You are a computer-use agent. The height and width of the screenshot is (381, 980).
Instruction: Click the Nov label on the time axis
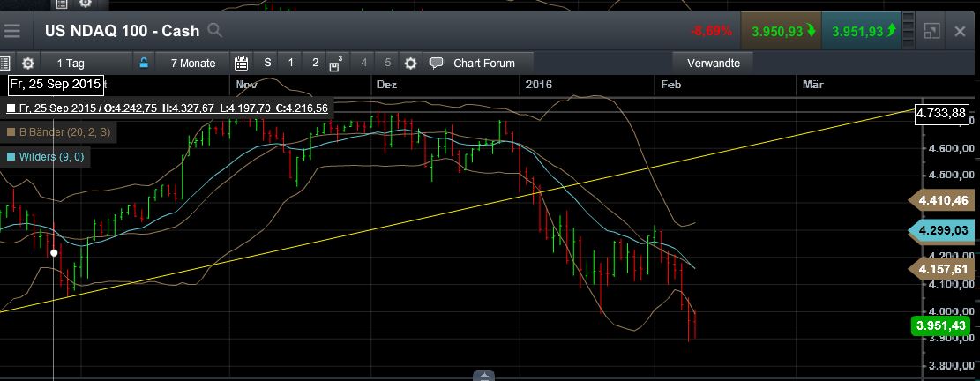246,85
